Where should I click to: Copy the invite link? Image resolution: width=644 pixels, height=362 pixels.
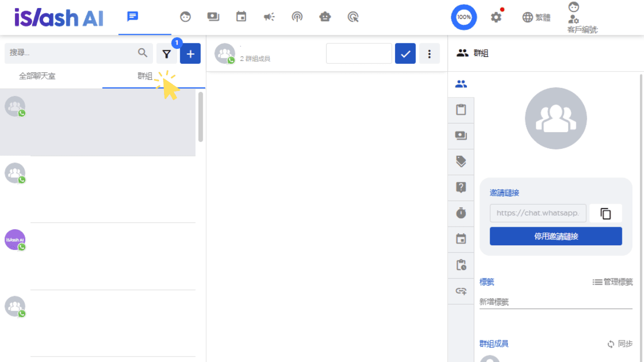pyautogui.click(x=606, y=213)
